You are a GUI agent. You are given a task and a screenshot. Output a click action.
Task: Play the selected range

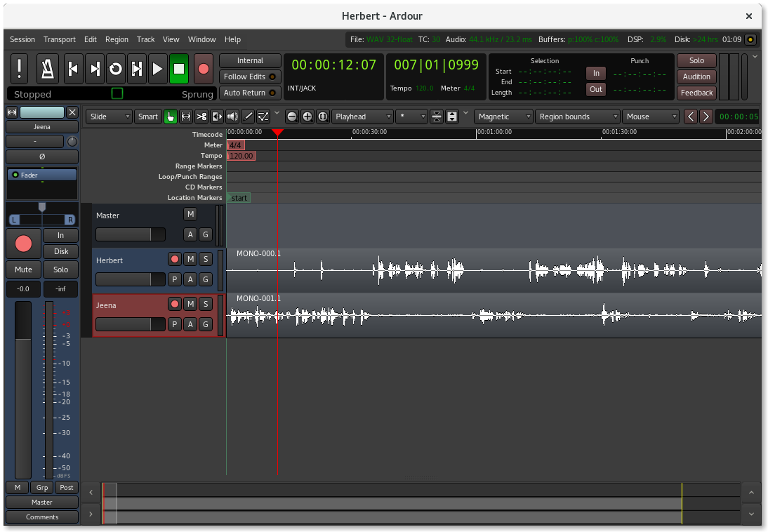pyautogui.click(x=137, y=69)
